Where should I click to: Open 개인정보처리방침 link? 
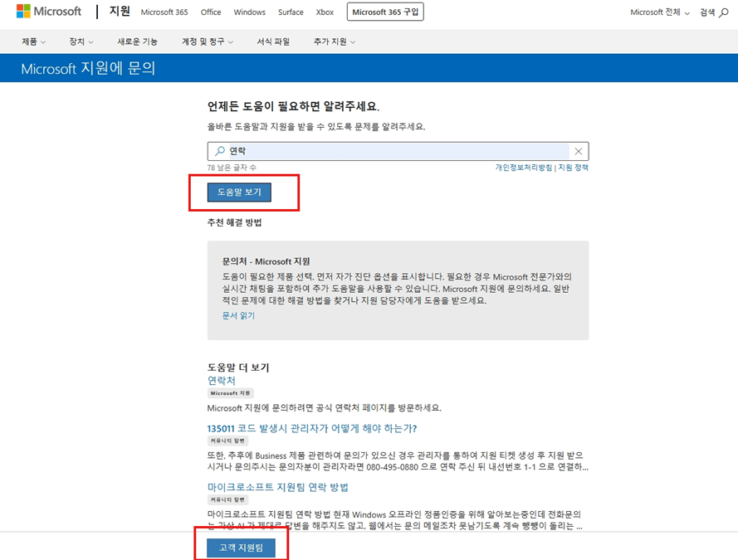click(523, 168)
